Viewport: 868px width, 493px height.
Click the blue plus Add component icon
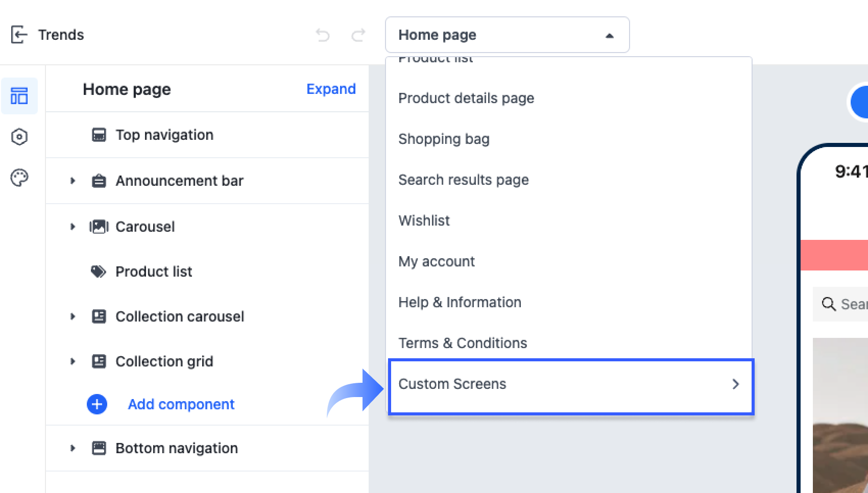(97, 404)
